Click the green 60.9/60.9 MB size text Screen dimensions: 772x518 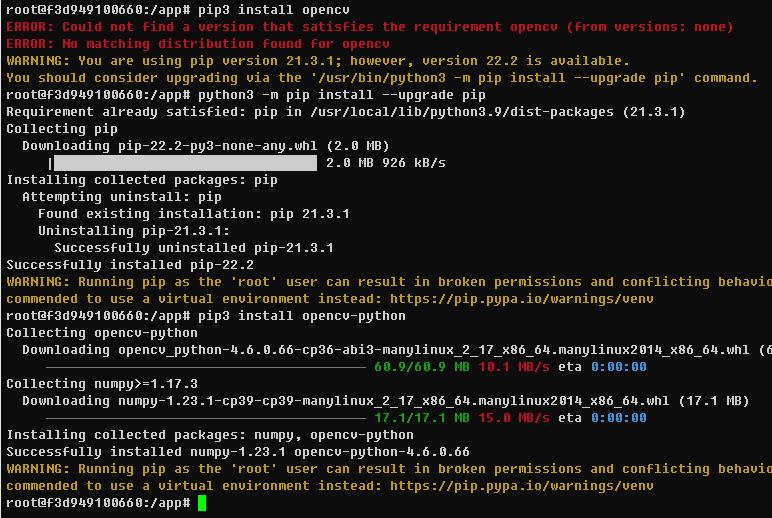point(422,367)
